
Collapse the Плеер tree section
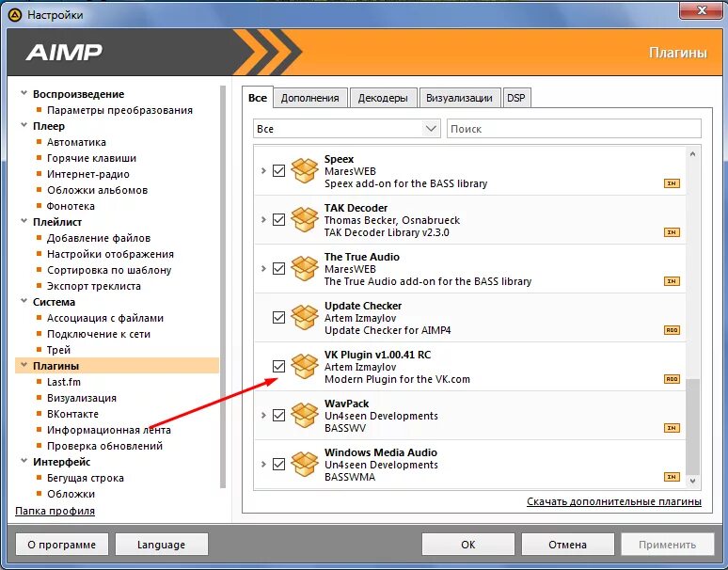click(24, 125)
